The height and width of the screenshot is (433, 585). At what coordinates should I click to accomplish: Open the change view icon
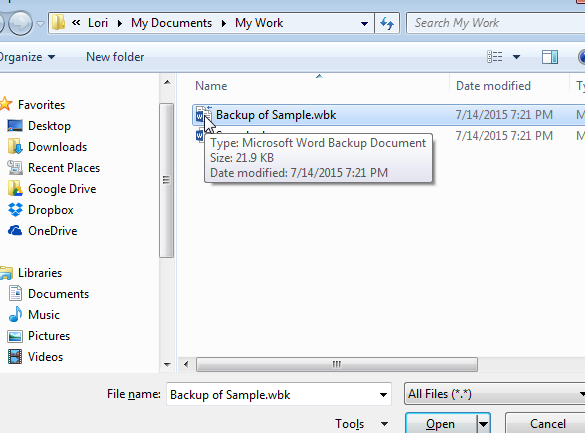click(495, 57)
